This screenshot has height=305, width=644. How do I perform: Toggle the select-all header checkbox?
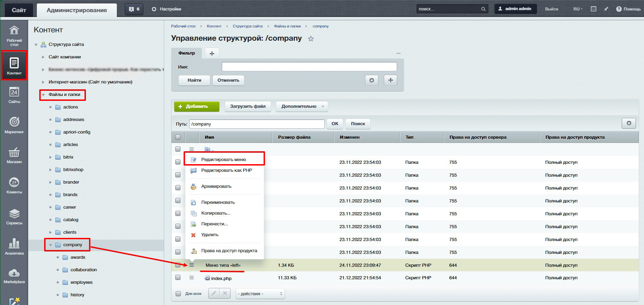click(x=178, y=137)
